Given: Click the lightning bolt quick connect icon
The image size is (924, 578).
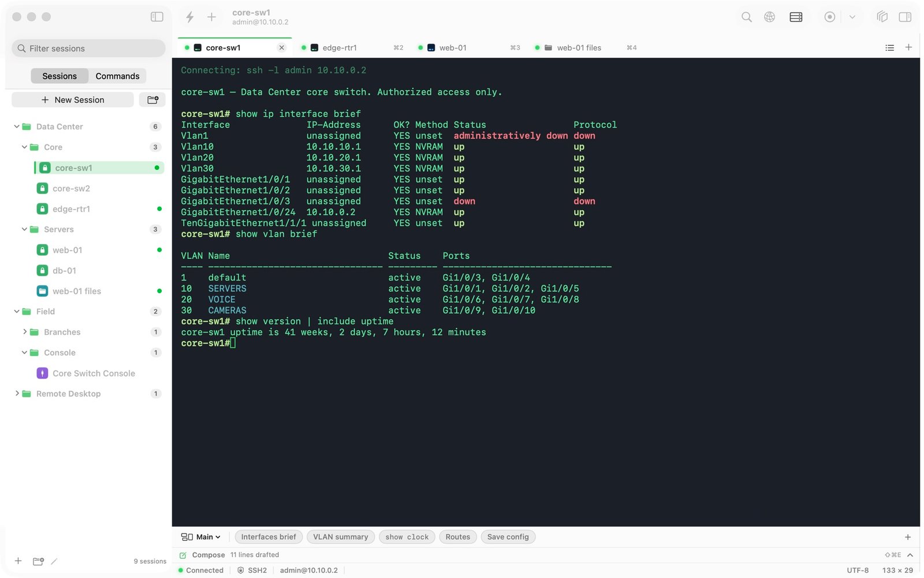Looking at the screenshot, I should [189, 17].
